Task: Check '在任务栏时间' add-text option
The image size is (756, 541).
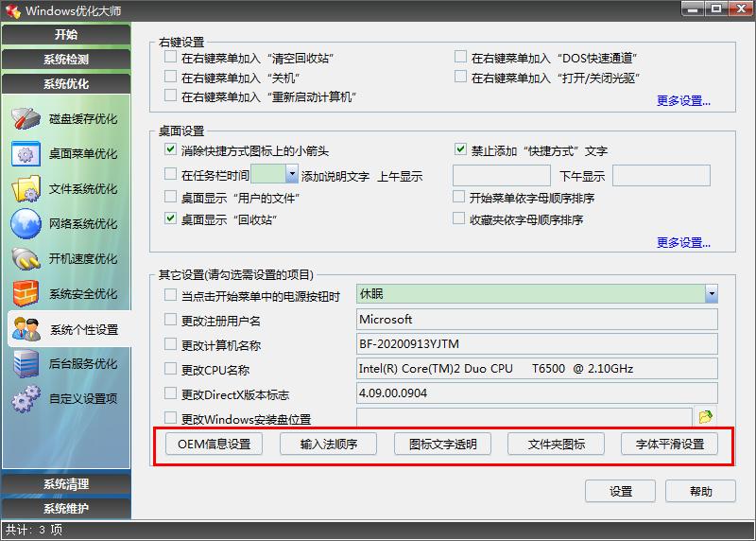Action: (171, 174)
